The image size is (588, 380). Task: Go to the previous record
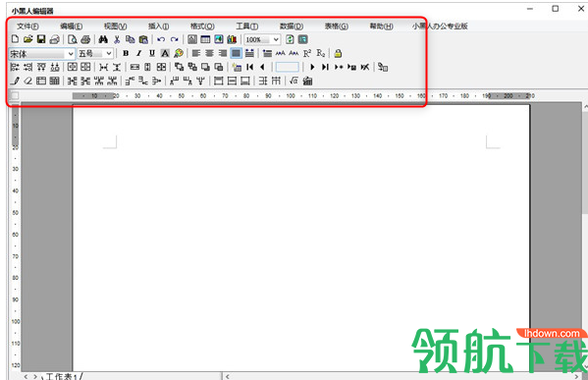point(262,67)
